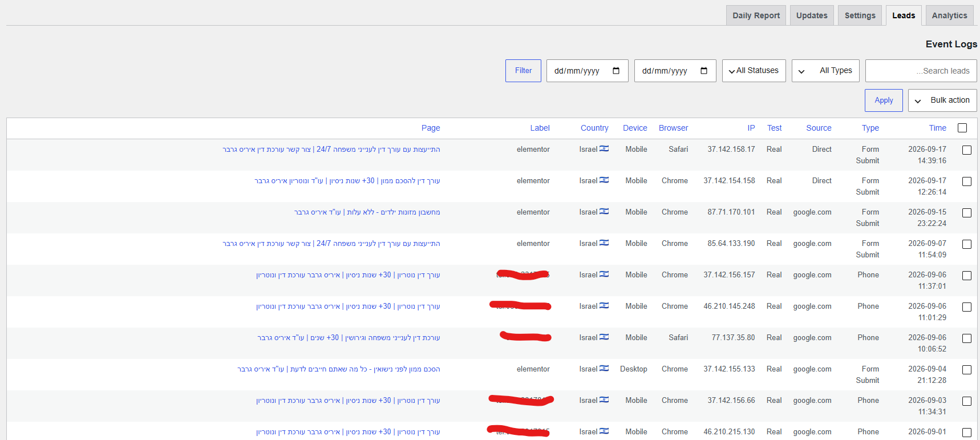The width and height of the screenshot is (980, 440).
Task: Apply the selected bulk action
Action: tap(884, 100)
